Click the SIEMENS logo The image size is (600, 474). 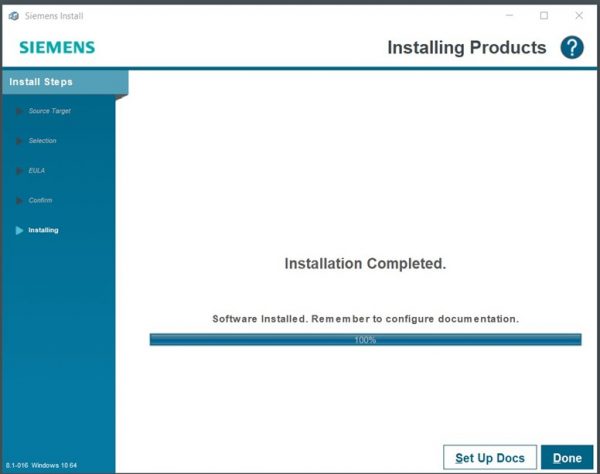(57, 47)
